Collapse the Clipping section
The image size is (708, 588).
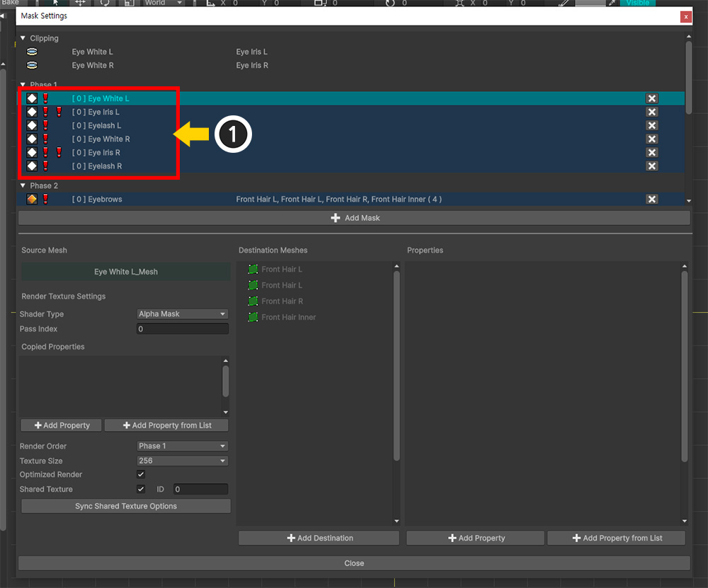(23, 38)
